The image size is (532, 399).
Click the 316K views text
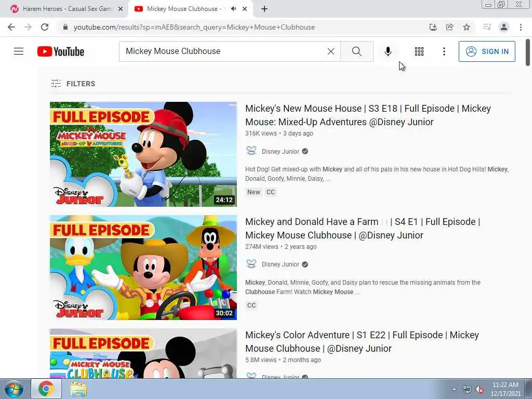pyautogui.click(x=261, y=134)
